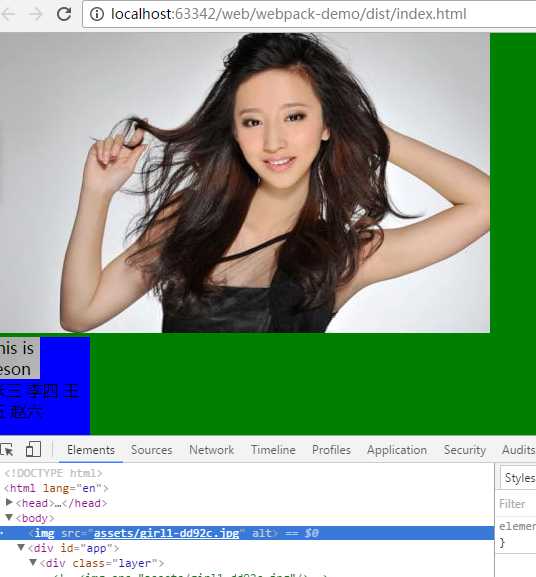Collapse the body node arrow

9,518
